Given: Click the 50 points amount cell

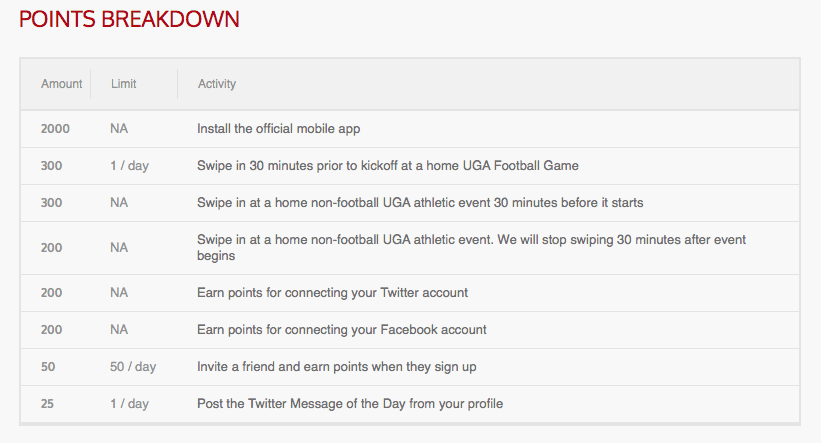Looking at the screenshot, I should [x=48, y=367].
